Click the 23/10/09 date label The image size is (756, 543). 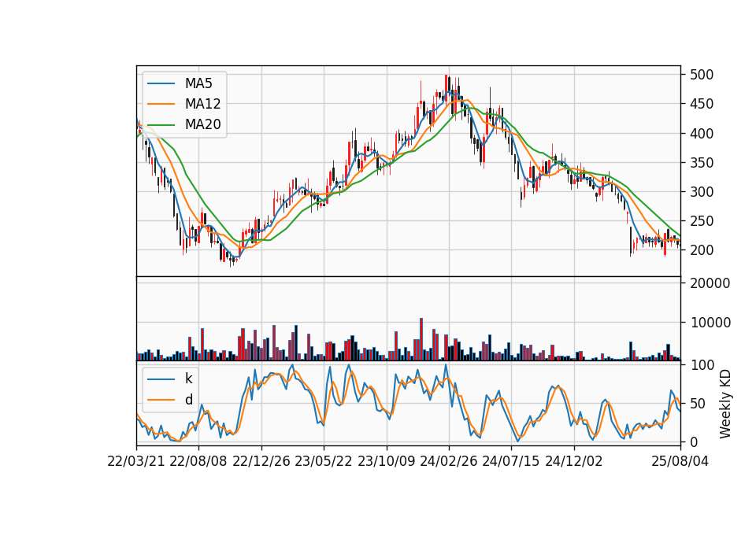click(x=386, y=462)
